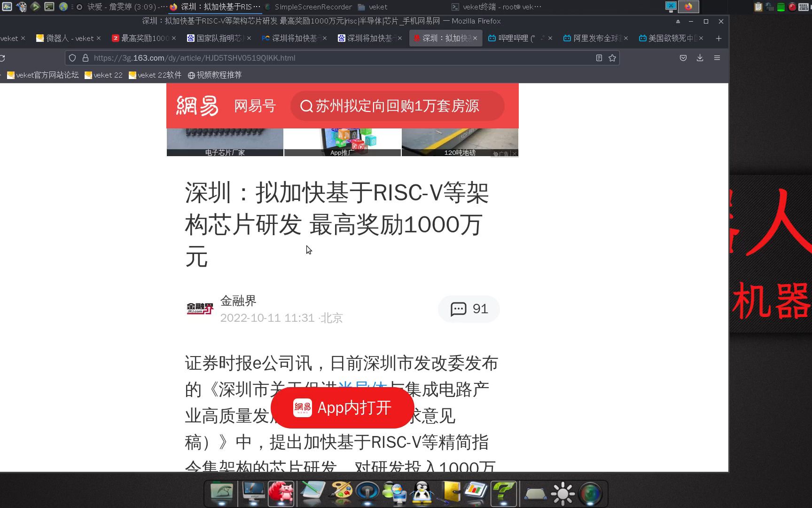Open the App推广 ad thumbnail
The width and height of the screenshot is (812, 508).
point(343,142)
